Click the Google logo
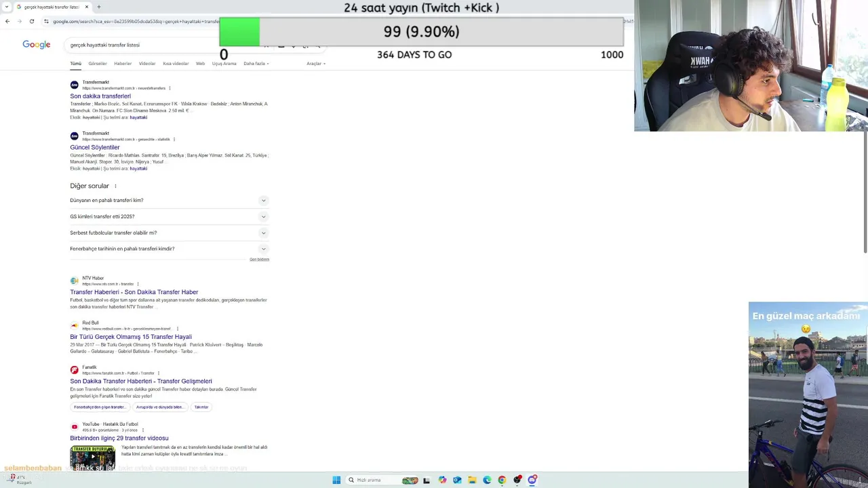Viewport: 868px width, 488px height. pyautogui.click(x=37, y=45)
